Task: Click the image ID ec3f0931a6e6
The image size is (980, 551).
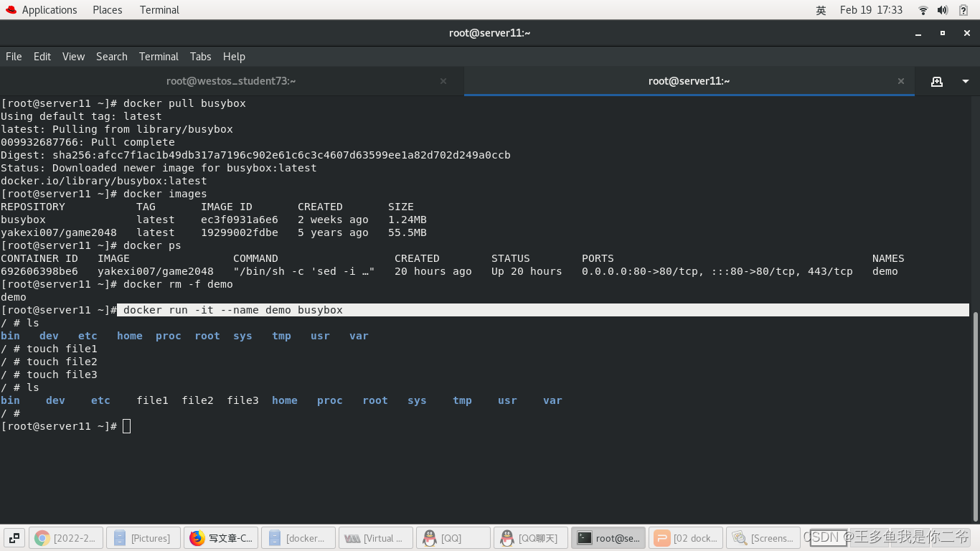Action: tap(240, 220)
